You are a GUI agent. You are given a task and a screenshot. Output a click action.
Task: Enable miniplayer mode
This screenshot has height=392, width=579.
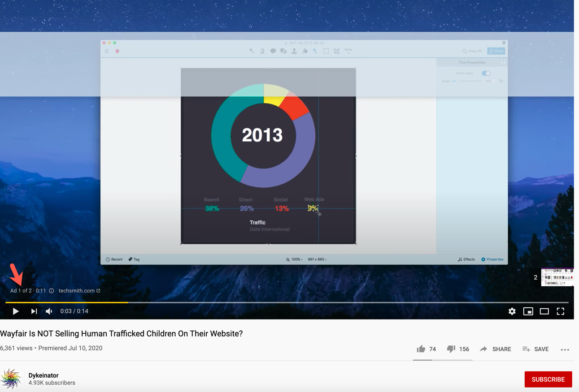tap(528, 311)
